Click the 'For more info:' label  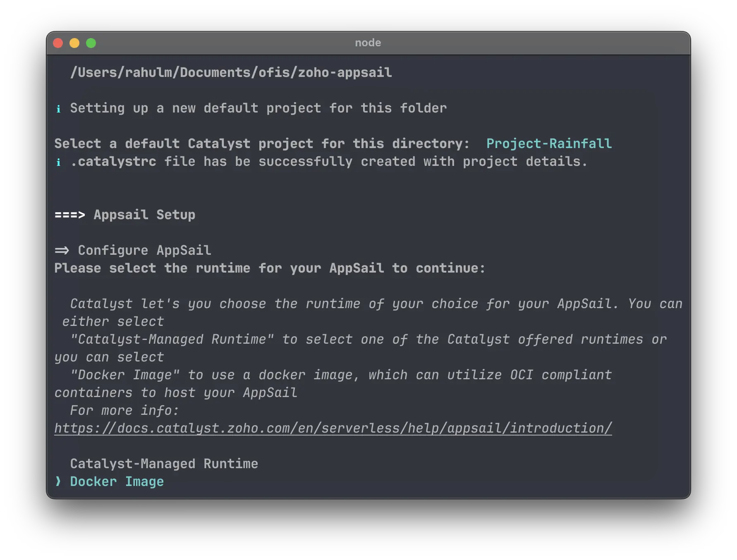pyautogui.click(x=124, y=410)
